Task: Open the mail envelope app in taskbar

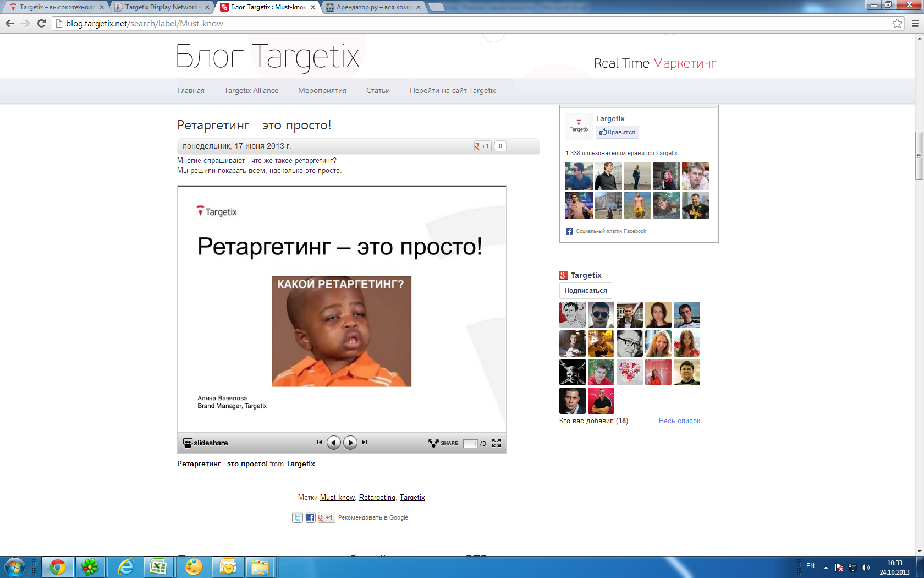Action: click(x=228, y=567)
